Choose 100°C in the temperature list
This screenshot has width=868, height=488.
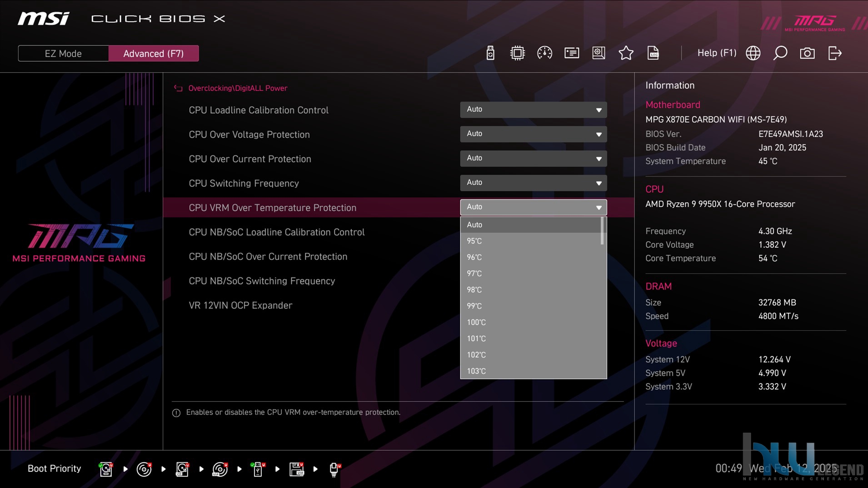point(530,323)
